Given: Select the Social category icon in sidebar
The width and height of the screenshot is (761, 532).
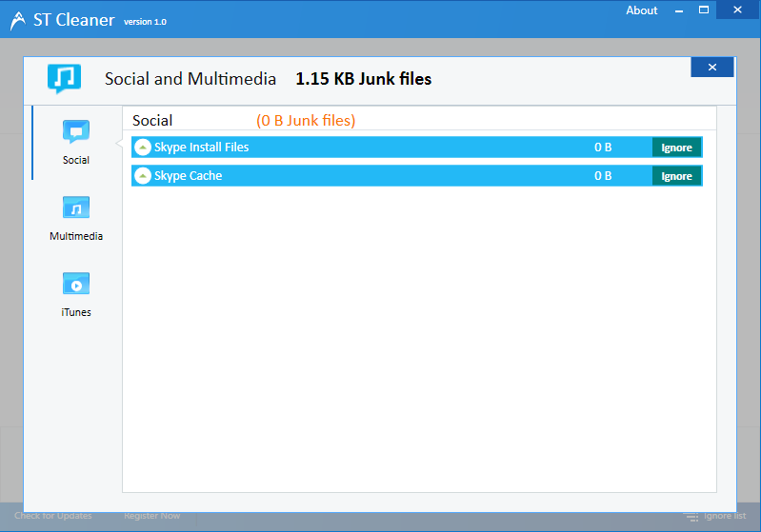Looking at the screenshot, I should click(76, 132).
